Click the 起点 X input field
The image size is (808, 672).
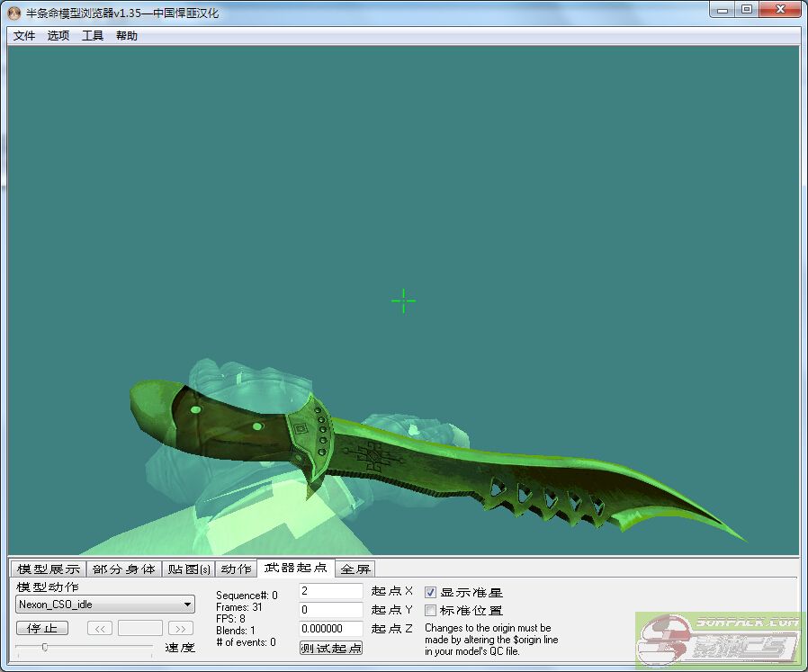coord(330,591)
